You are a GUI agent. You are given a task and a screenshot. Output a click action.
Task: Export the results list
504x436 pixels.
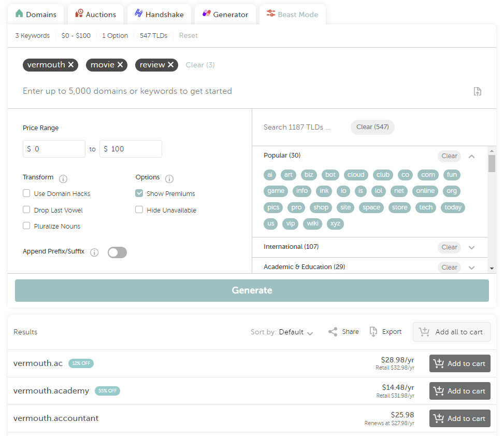pos(373,332)
